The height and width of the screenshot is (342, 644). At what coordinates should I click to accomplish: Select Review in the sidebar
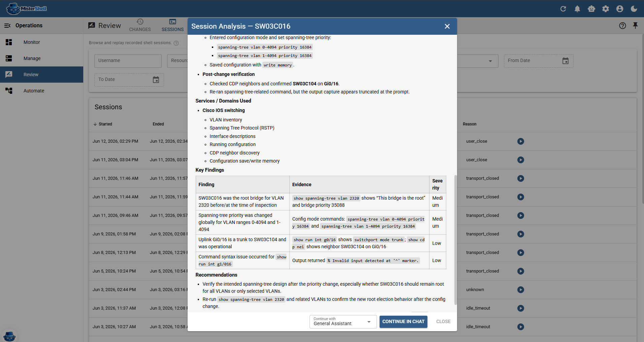click(41, 75)
